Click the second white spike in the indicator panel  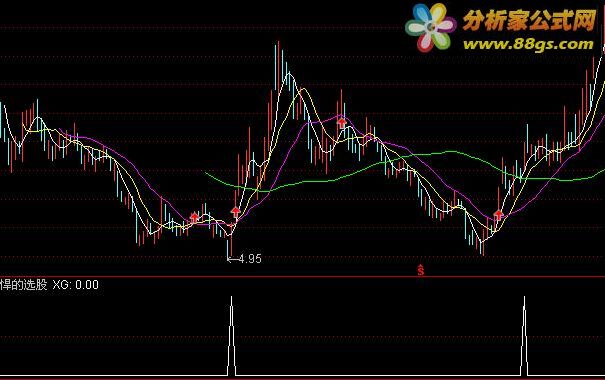pos(524,336)
